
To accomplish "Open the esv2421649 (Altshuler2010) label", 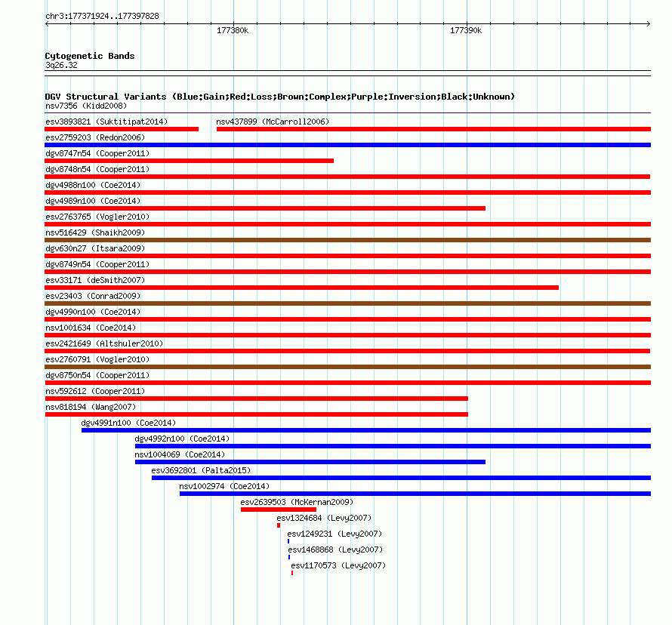I will click(x=104, y=343).
